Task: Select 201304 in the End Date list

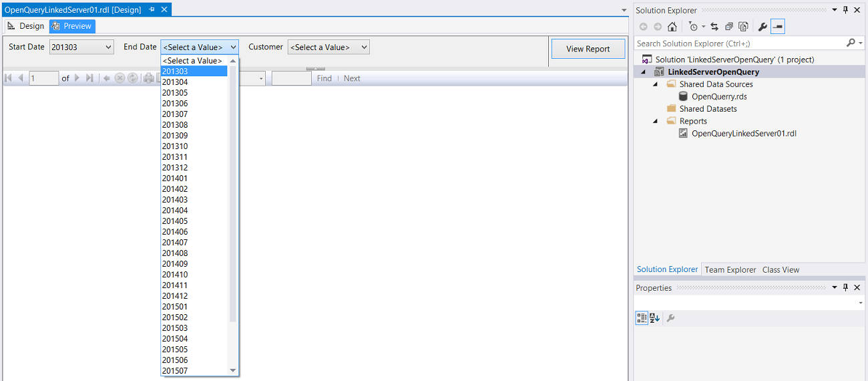Action: [194, 82]
